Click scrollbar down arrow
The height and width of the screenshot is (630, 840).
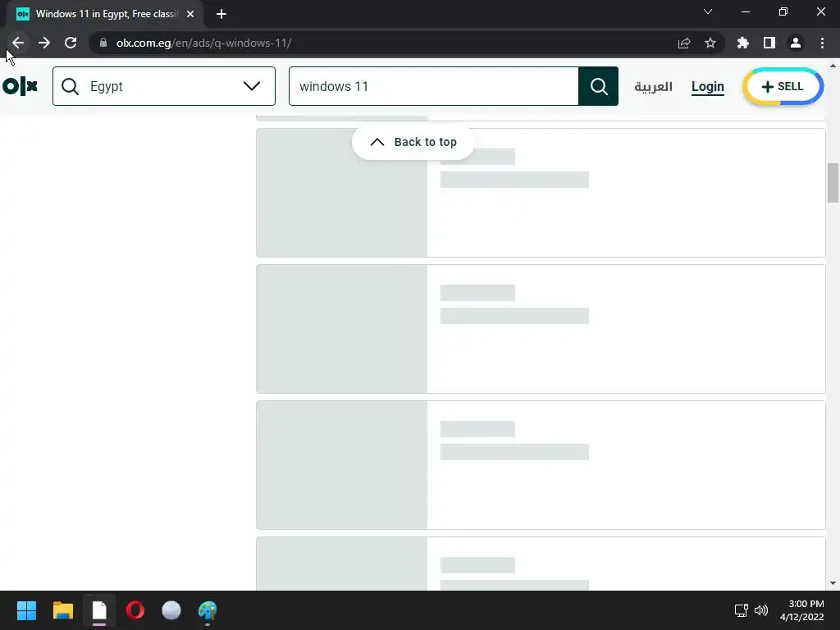click(833, 583)
